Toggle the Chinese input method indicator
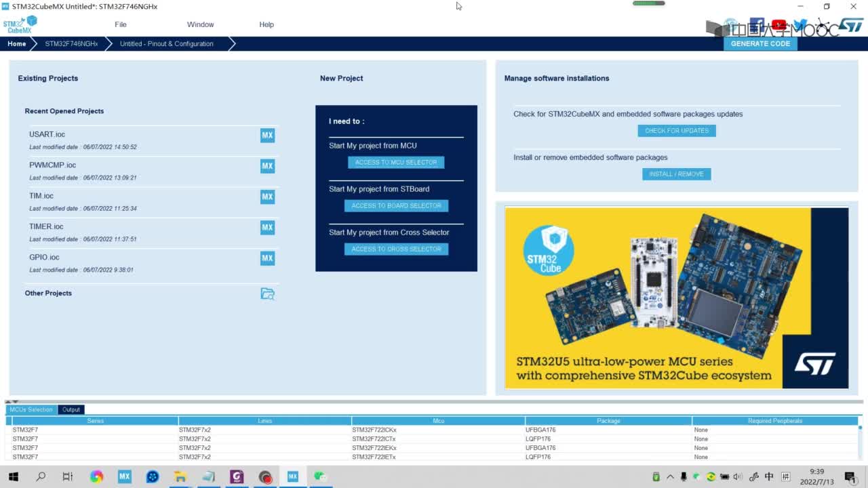 [x=769, y=476]
